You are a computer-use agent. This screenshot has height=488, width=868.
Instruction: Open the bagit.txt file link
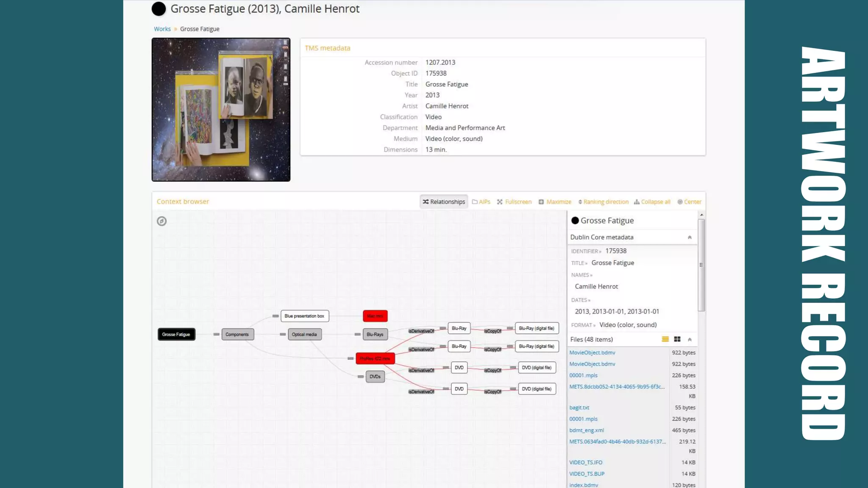579,408
